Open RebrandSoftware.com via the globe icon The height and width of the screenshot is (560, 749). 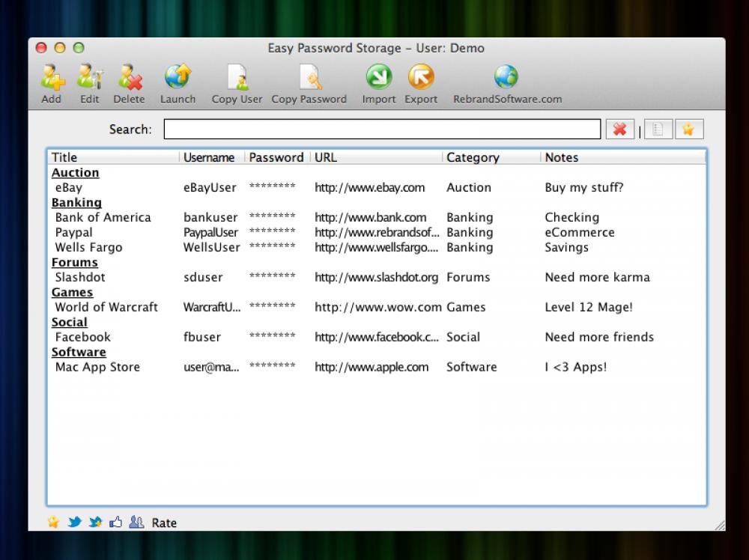[506, 76]
